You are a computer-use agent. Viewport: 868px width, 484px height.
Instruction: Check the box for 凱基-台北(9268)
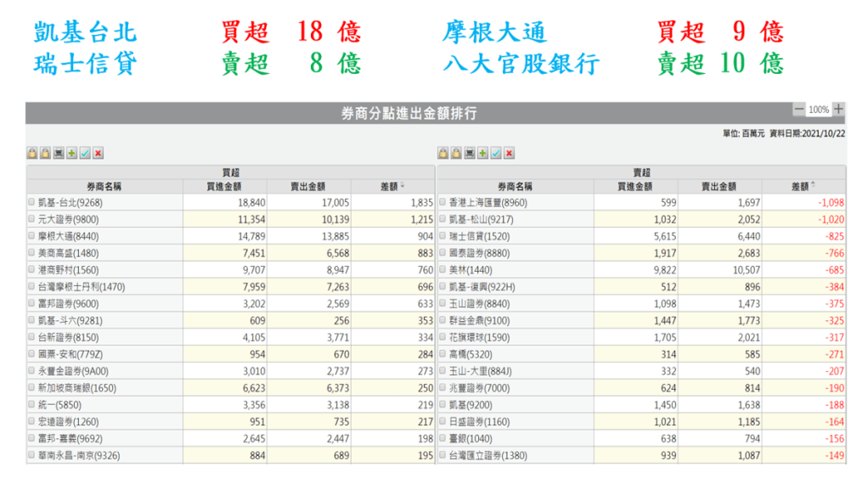pos(31,203)
